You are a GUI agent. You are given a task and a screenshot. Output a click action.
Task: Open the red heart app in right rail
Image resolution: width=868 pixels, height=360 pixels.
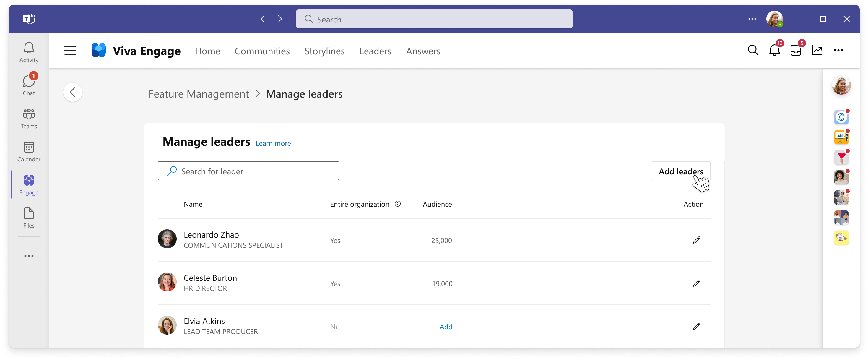[x=841, y=157]
